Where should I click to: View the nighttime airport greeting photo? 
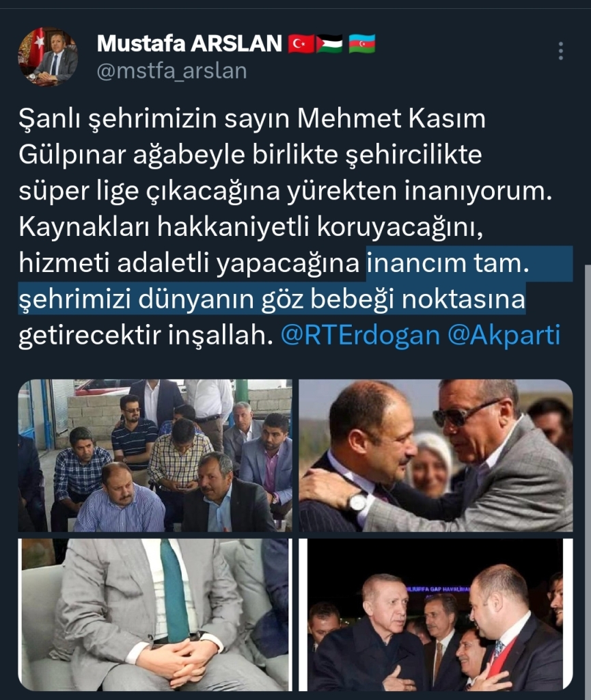(435, 615)
